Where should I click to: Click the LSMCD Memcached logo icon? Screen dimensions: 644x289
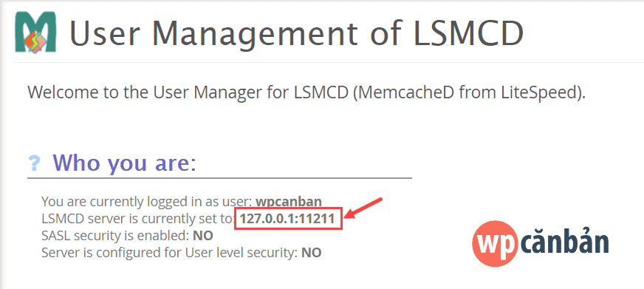click(x=35, y=32)
